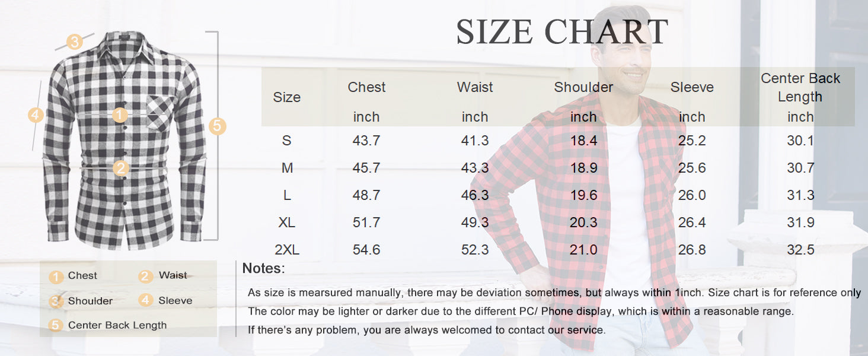This screenshot has width=868, height=356.
Task: Click the Center Back Length column header
Action: pyautogui.click(x=800, y=87)
